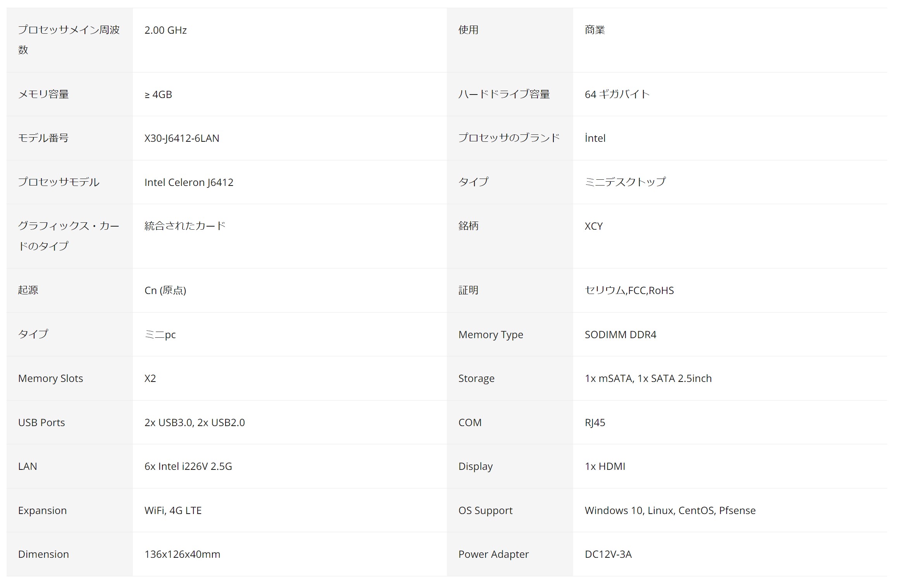The image size is (903, 588).
Task: Click the Power Adapter value DC12V-3A
Action: point(608,554)
